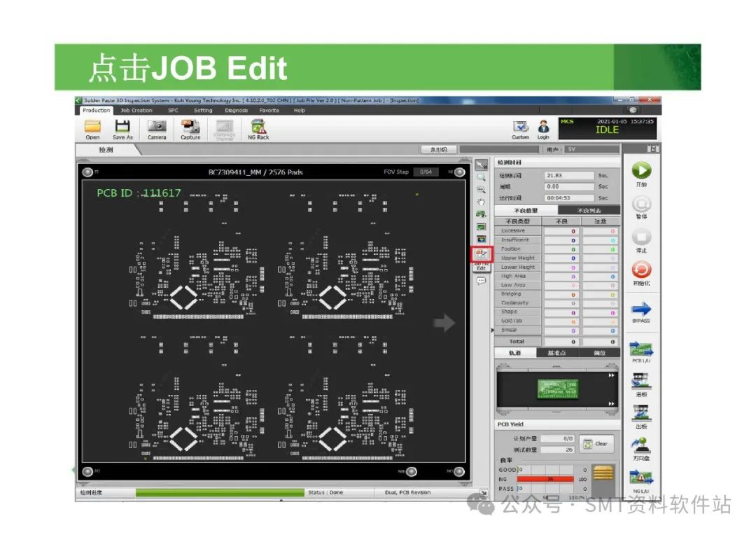756x535 pixels.
Task: Select the hand pan tool
Action: pos(481,202)
